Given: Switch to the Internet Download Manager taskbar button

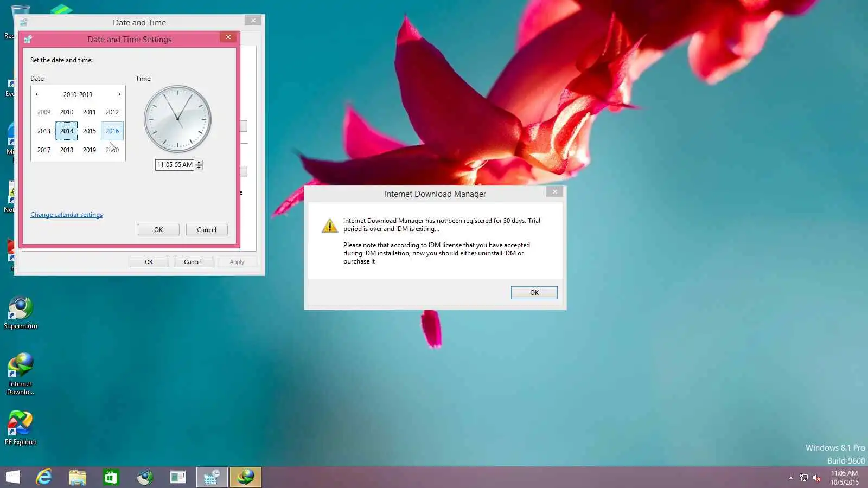Looking at the screenshot, I should [x=246, y=477].
